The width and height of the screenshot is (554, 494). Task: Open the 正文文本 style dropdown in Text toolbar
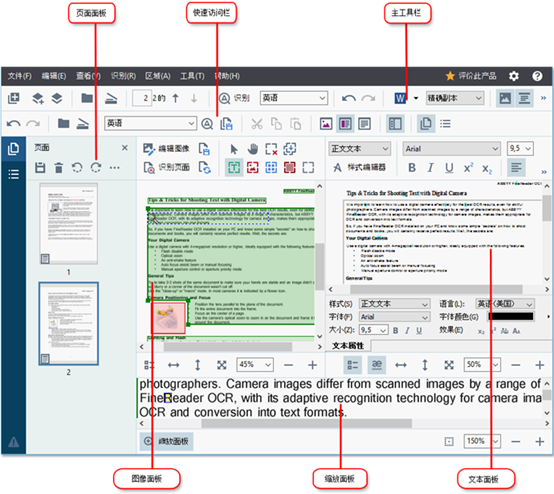pos(360,149)
